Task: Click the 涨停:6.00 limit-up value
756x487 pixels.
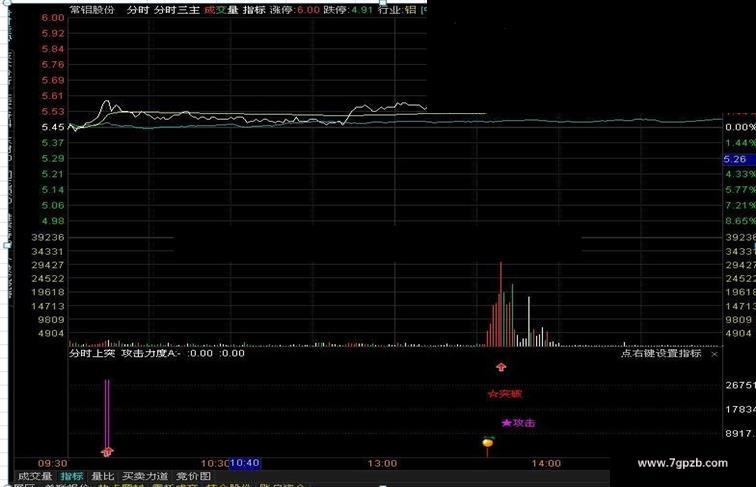Action: [295, 10]
